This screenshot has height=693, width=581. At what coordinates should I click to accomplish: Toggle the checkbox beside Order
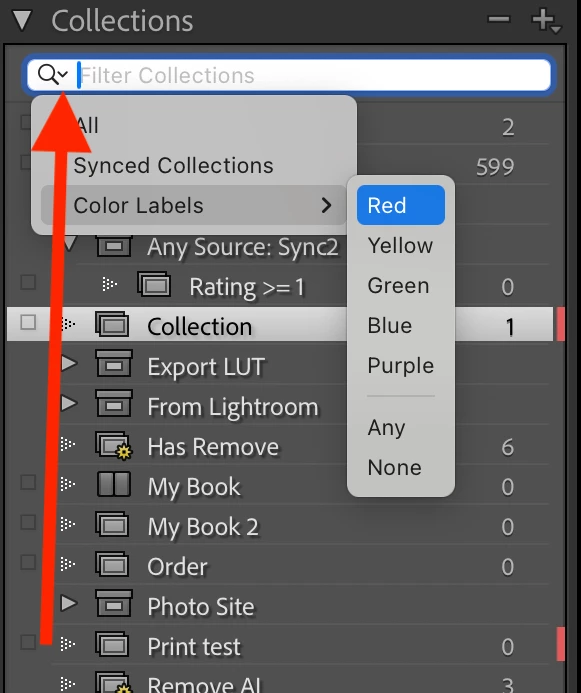[28, 562]
